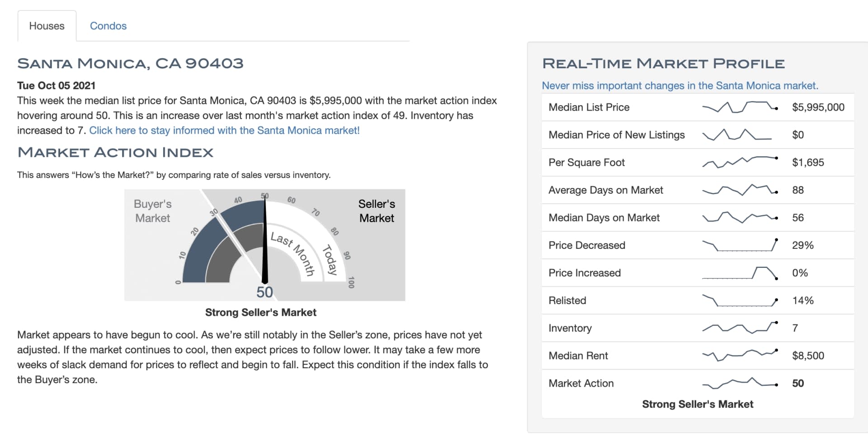Click the stay informed Santa Monica link
The height and width of the screenshot is (435, 868).
click(x=224, y=131)
